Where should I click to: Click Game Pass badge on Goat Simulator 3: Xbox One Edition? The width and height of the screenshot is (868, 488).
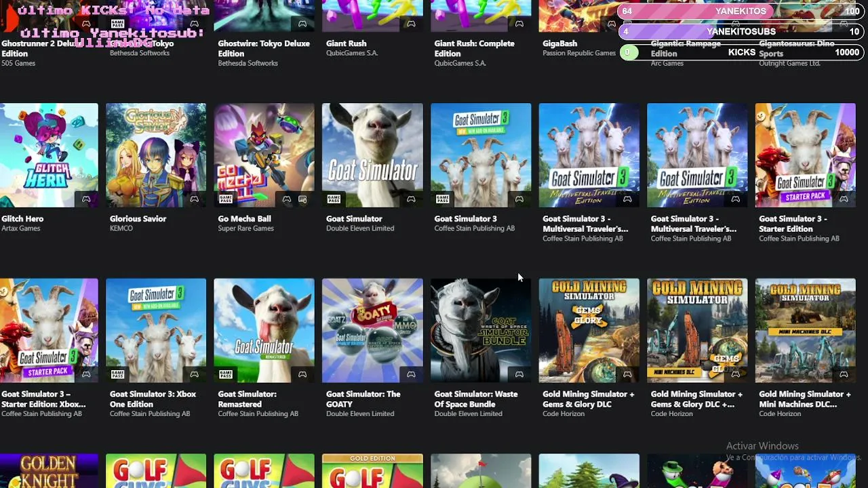[117, 374]
